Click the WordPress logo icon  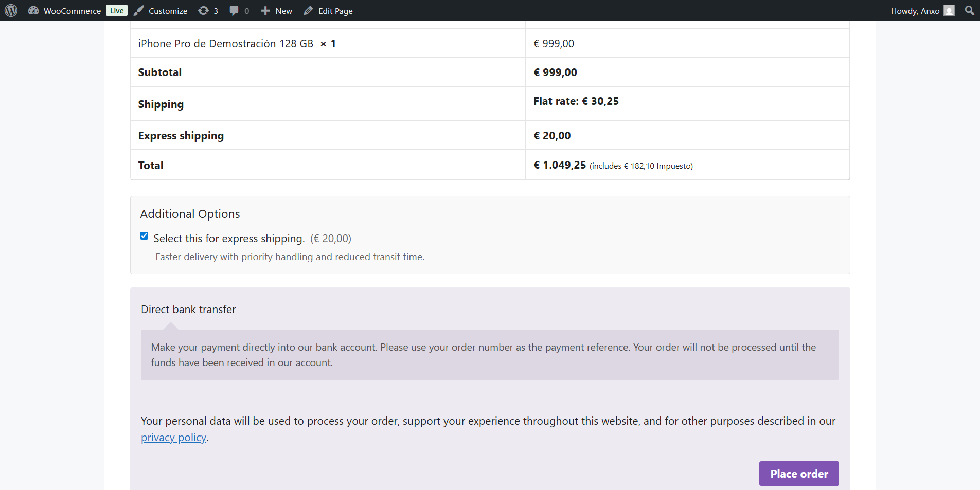coord(11,10)
